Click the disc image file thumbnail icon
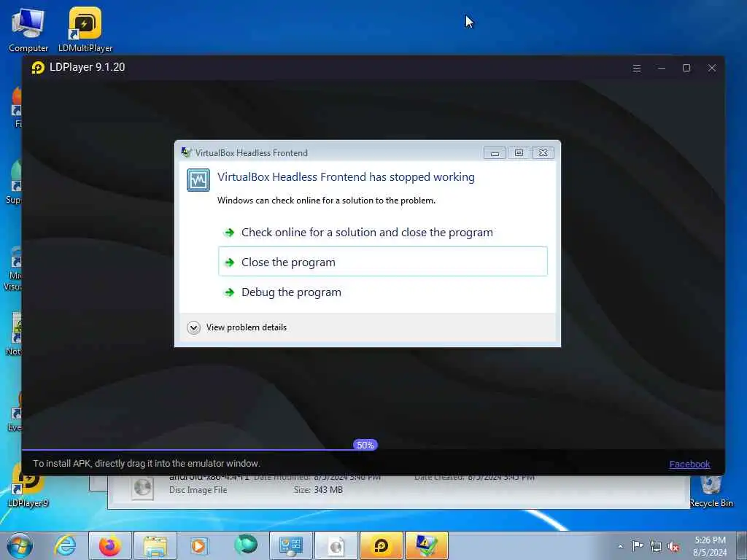Screen dimensions: 747x560 coord(142,488)
